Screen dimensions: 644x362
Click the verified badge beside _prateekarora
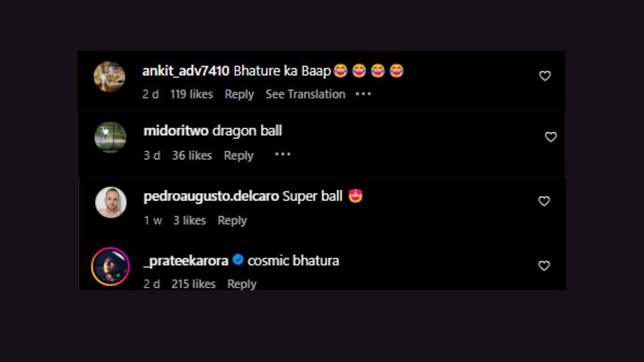click(238, 261)
